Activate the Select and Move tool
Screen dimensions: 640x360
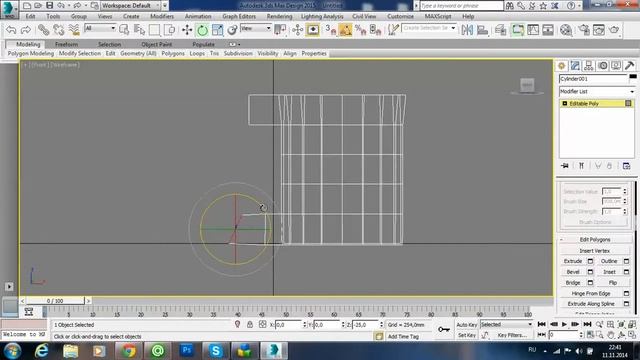[x=187, y=30]
